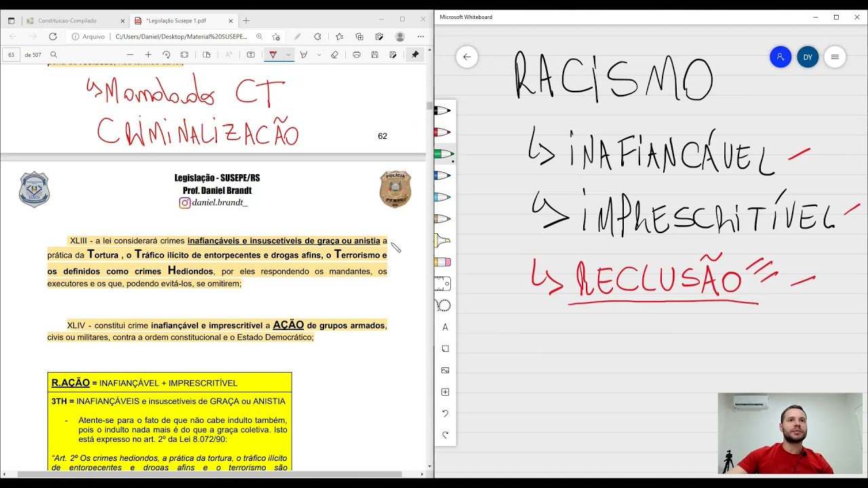Select the PDF Draw pen tool
Image resolution: width=868 pixels, height=488 pixels.
tap(273, 55)
